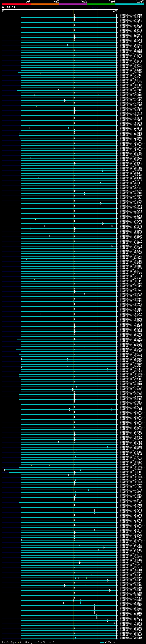
Task: Select the label UniRef100_A9TWR1
Action: click(x=131, y=286)
